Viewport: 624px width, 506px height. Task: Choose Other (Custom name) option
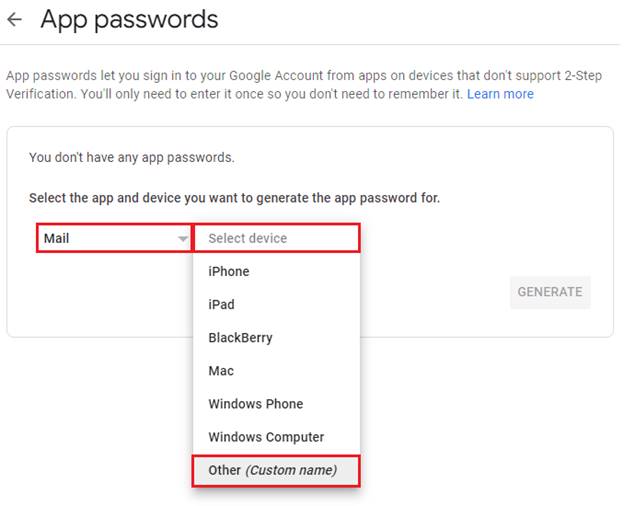pos(272,470)
